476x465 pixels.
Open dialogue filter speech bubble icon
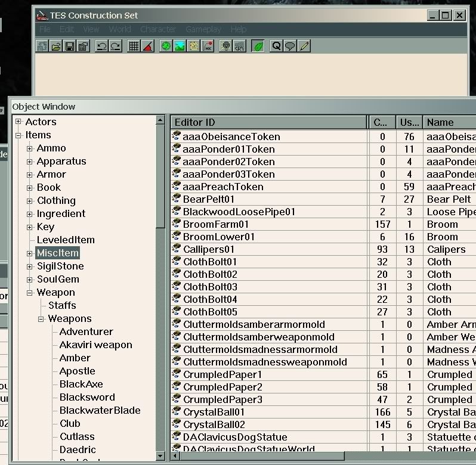(x=290, y=46)
